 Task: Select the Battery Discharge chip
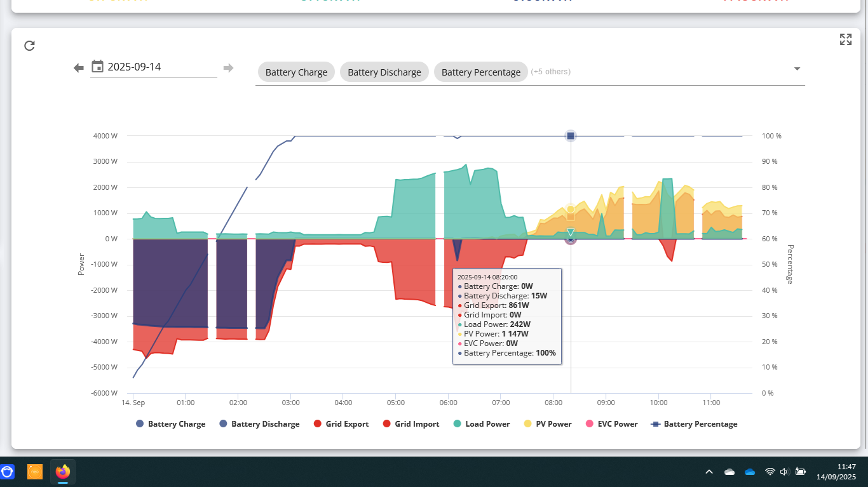(384, 72)
